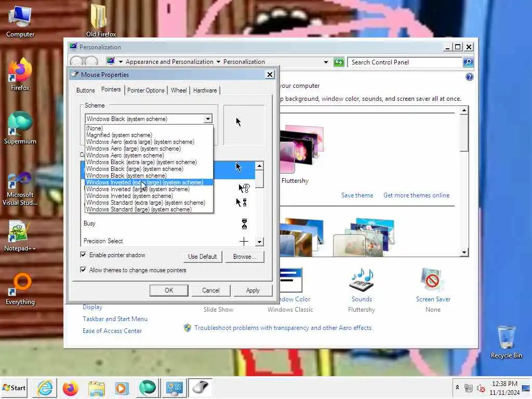
Task: Click the address bar refresh button
Action: coord(339,62)
